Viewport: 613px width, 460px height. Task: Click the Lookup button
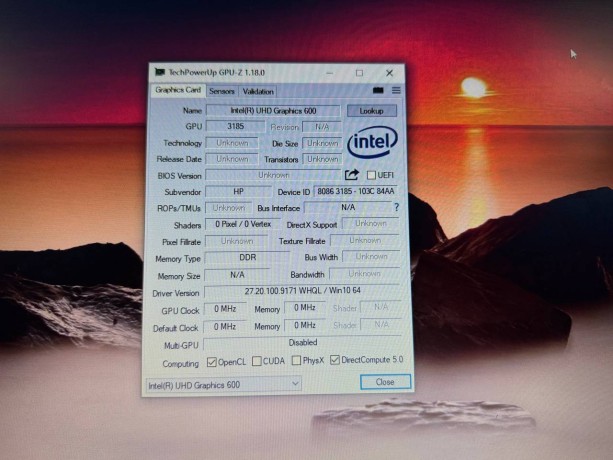[371, 111]
